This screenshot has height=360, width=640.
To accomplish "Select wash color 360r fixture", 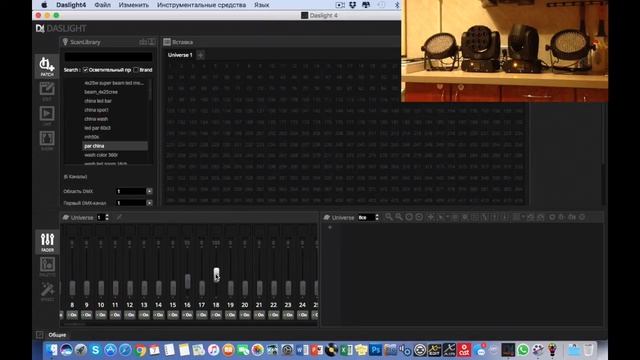I will (101, 155).
